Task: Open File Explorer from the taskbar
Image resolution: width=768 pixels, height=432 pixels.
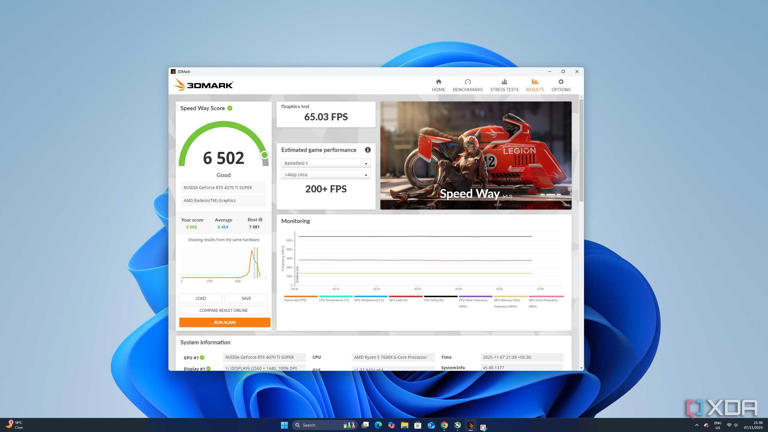Action: (x=405, y=425)
